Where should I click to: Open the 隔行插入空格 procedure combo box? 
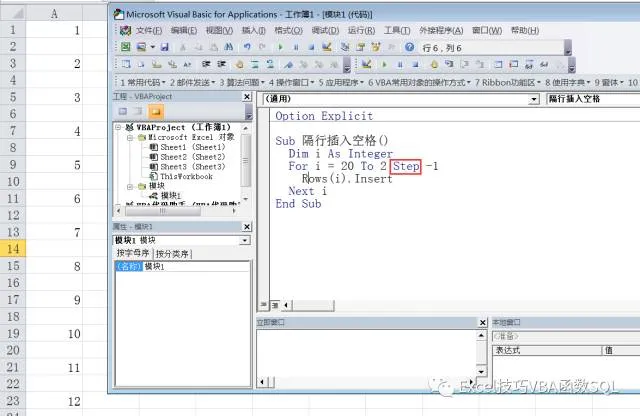click(x=593, y=99)
